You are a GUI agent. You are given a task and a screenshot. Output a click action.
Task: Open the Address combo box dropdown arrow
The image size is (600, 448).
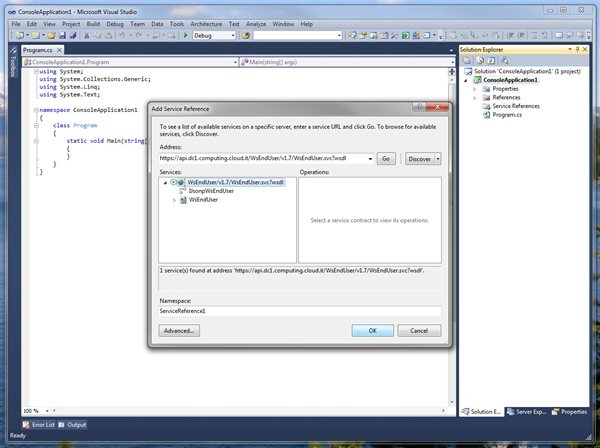pyautogui.click(x=370, y=159)
